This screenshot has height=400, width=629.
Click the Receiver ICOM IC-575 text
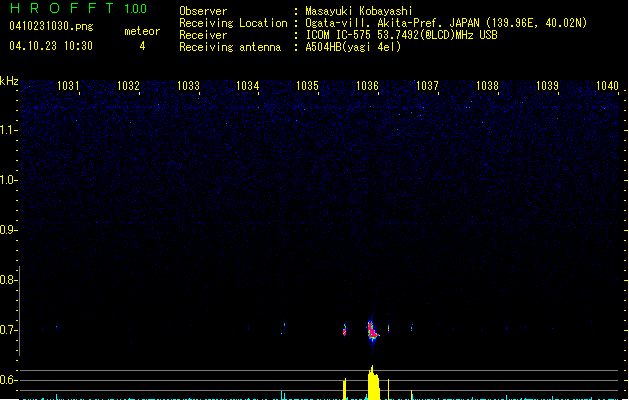coord(401,35)
